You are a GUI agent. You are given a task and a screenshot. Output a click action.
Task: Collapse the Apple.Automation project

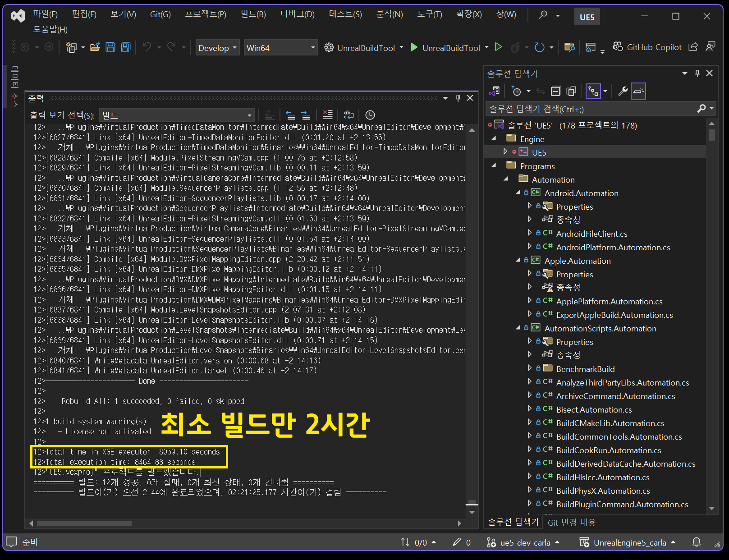coord(518,260)
